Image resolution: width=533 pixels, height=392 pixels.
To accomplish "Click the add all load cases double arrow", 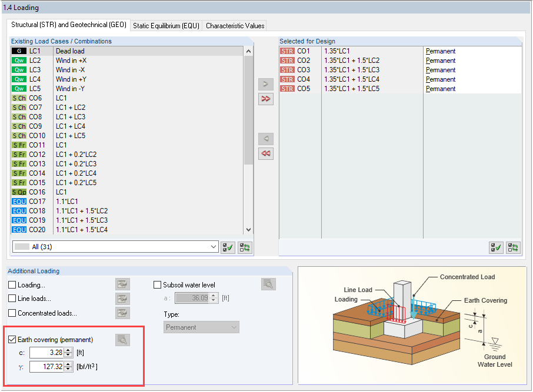I will coord(266,99).
